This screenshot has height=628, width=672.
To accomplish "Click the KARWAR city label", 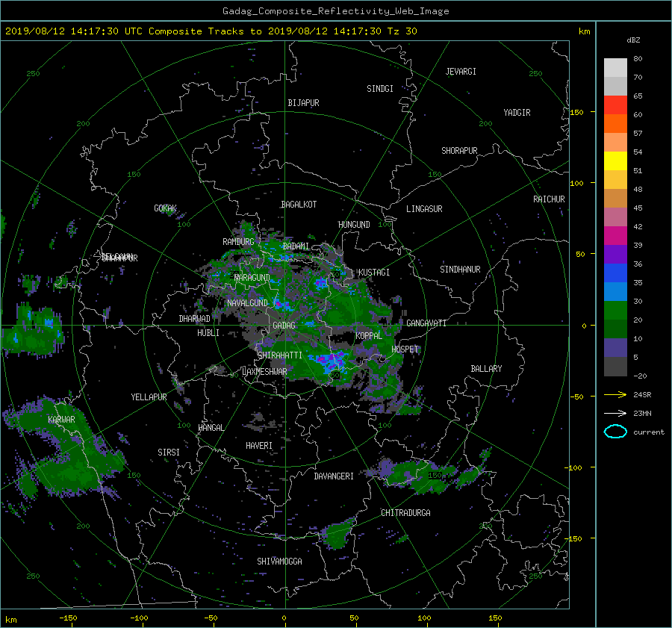I will 61,420.
